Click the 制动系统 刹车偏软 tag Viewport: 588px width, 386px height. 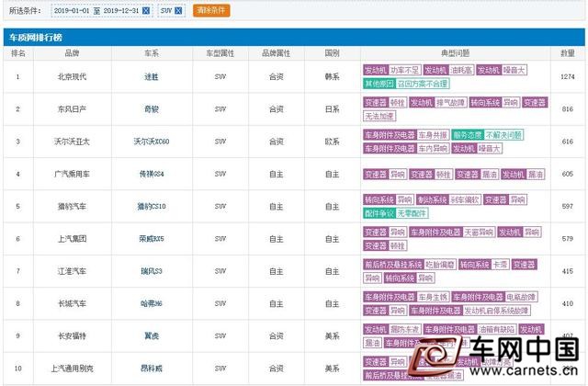point(448,199)
